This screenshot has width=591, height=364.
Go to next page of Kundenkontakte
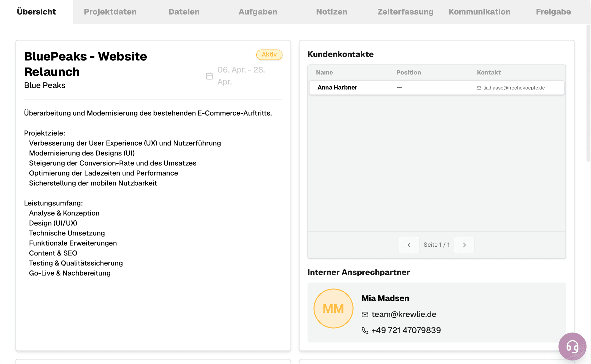click(x=464, y=245)
